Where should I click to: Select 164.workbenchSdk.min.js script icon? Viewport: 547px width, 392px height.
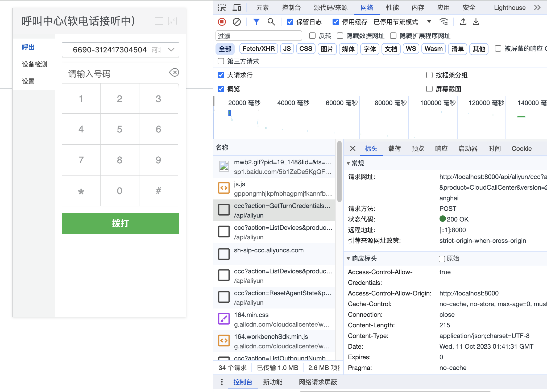click(x=224, y=341)
